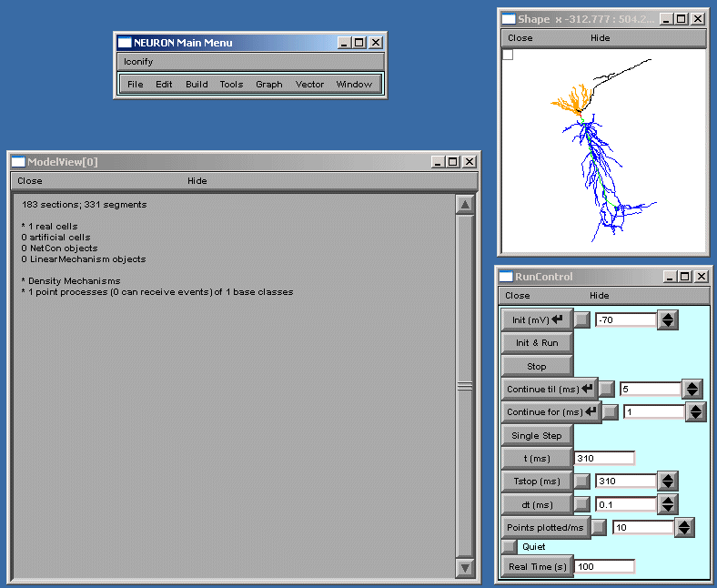This screenshot has width=717, height=588.
Task: Toggle checkbox beside Tstop (ms)
Action: (x=582, y=481)
